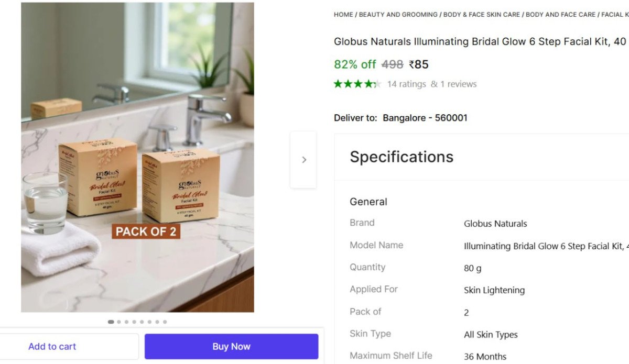Screen dimensions: 629x364
Task: Open BODY AND FACE CARE breadcrumb
Action: pos(560,15)
